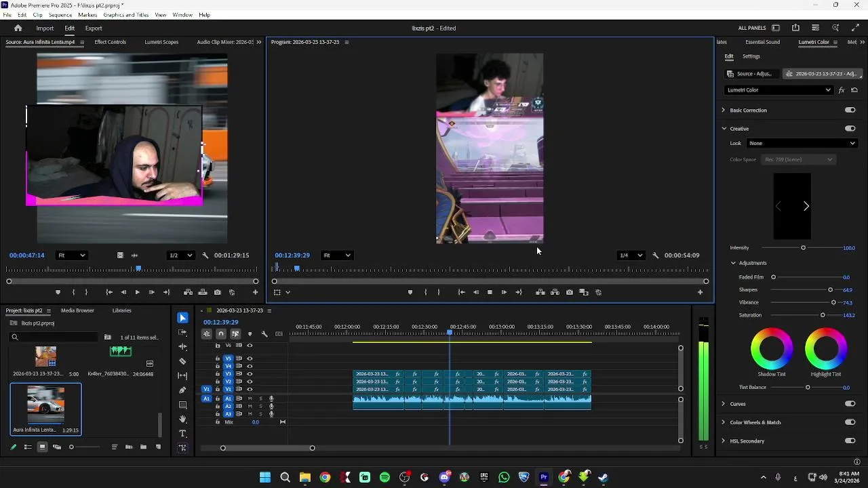Open Quick Export share icon
The height and width of the screenshot is (488, 868).
[795, 28]
